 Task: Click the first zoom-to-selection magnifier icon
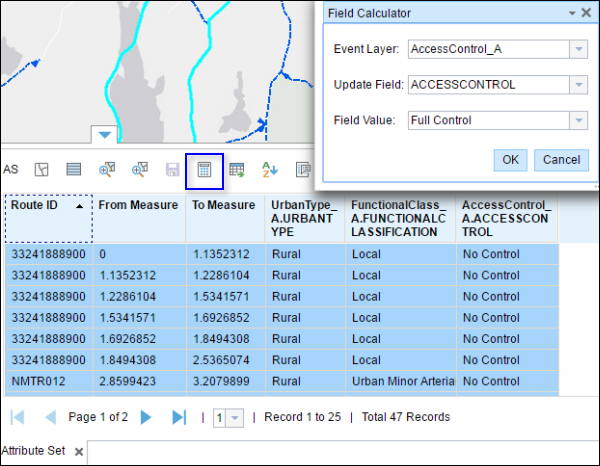pyautogui.click(x=107, y=170)
